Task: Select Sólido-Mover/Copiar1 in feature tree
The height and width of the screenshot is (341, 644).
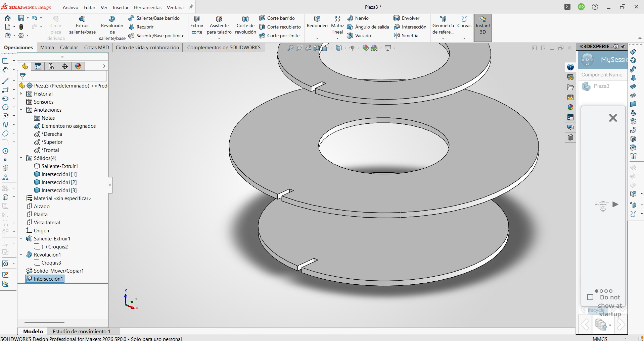Action: [x=55, y=271]
